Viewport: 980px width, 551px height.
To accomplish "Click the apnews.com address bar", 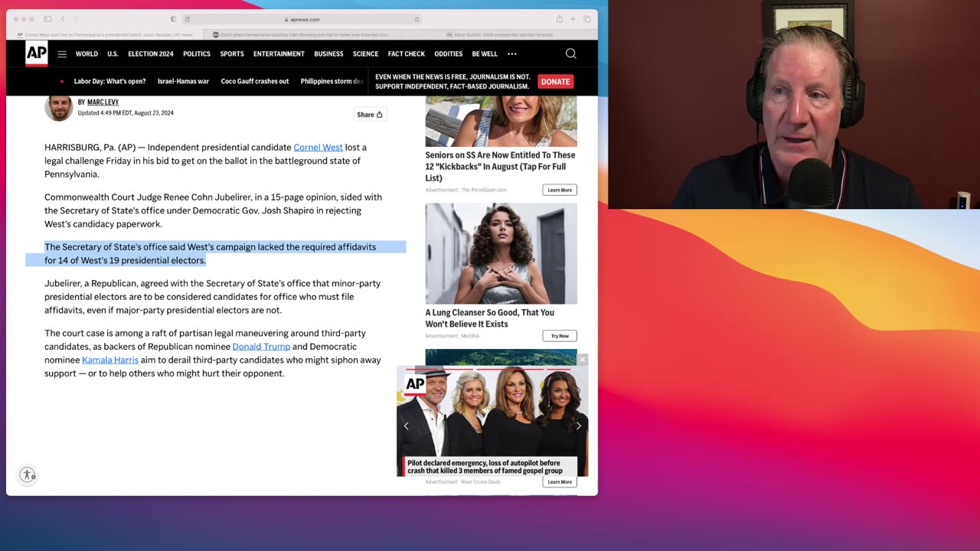I will click(302, 19).
